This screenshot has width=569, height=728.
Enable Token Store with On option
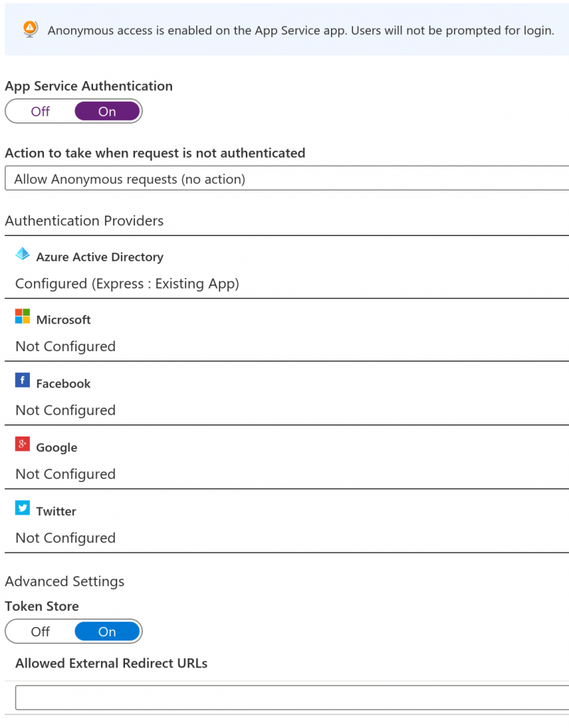pos(107,631)
